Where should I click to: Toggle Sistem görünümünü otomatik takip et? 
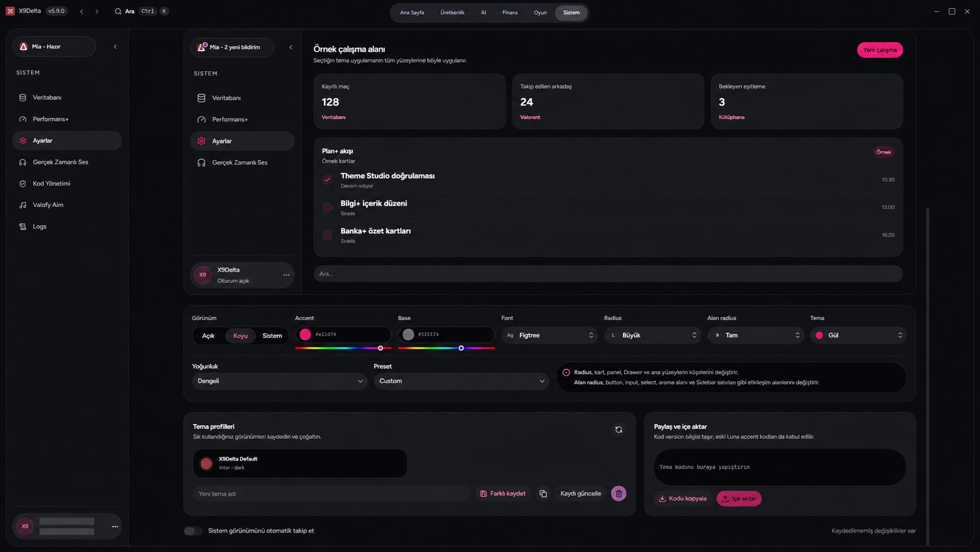(193, 531)
